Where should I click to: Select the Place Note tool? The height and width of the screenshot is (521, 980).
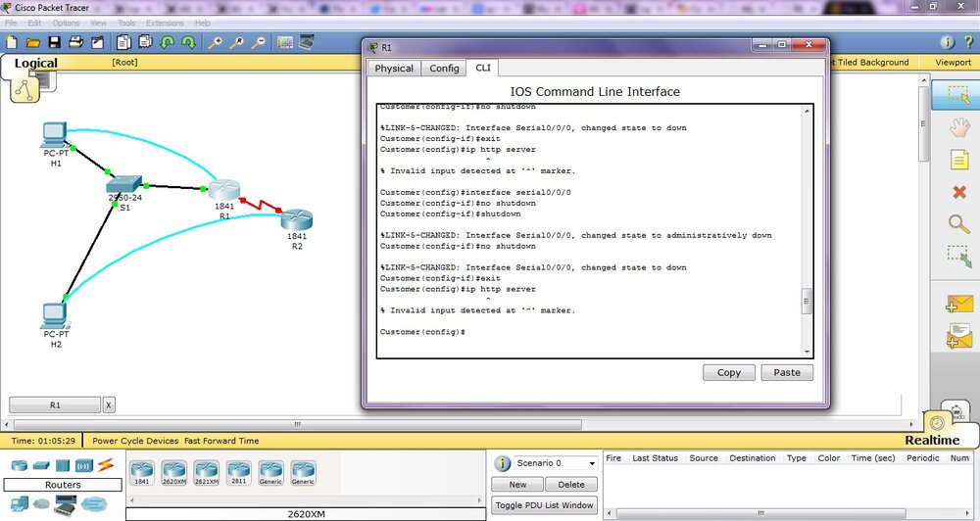click(959, 160)
